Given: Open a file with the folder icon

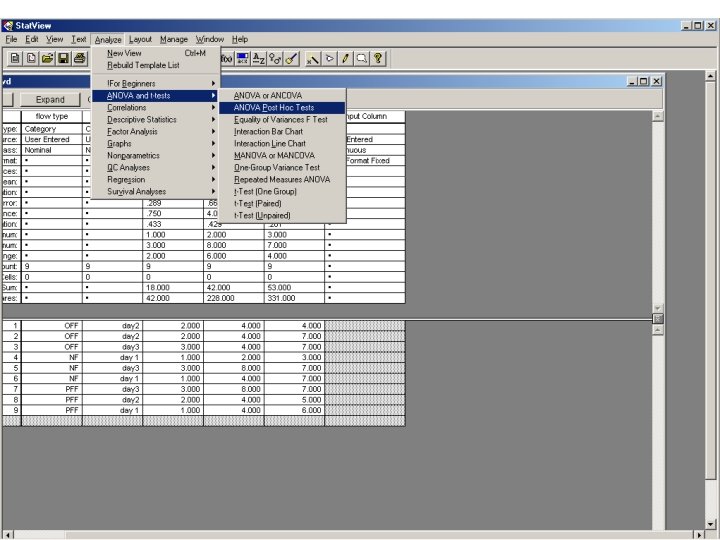Looking at the screenshot, I should pos(47,58).
